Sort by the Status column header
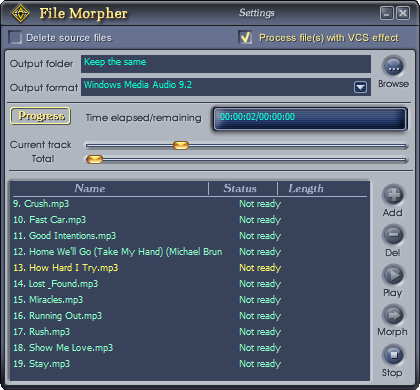 (240, 188)
